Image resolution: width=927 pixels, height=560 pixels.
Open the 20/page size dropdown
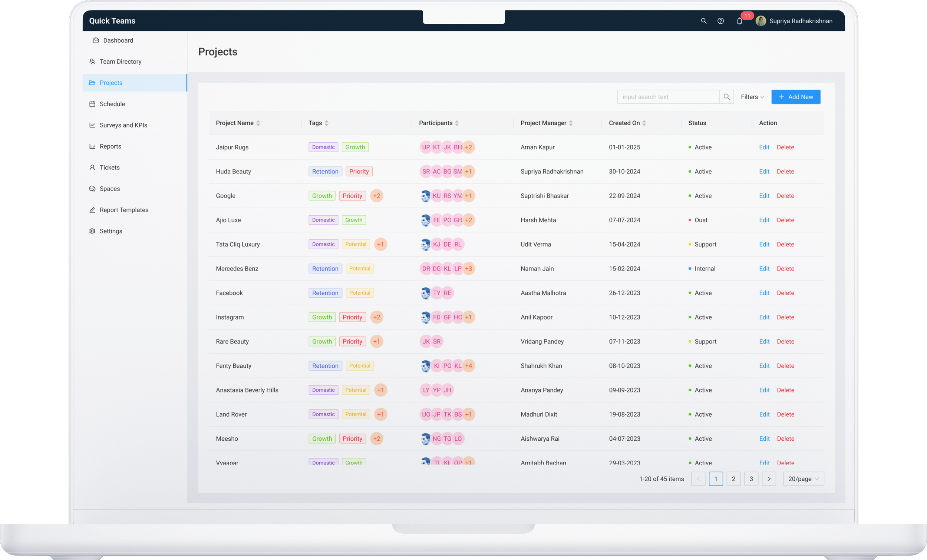tap(803, 479)
